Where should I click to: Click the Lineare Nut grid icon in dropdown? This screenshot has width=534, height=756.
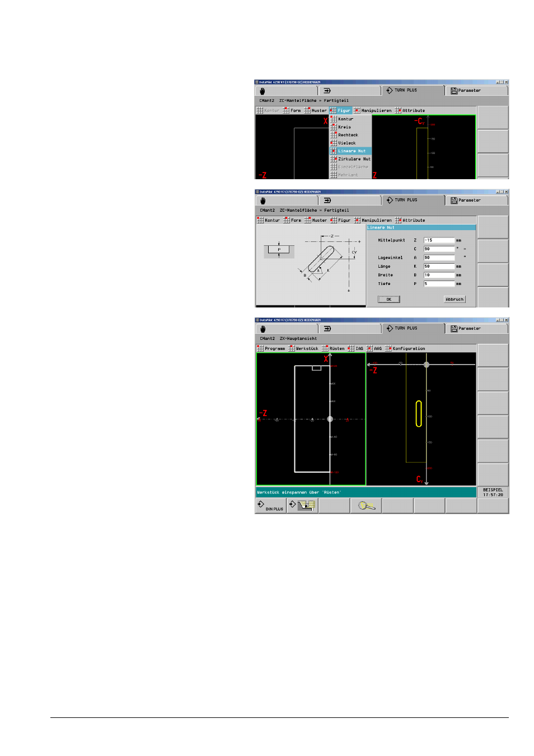point(334,151)
